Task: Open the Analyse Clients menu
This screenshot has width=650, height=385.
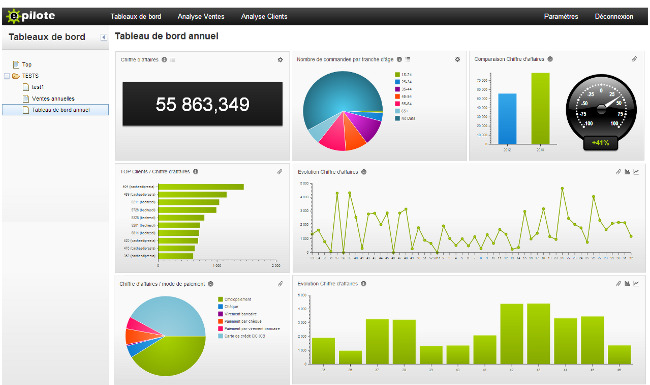Action: pyautogui.click(x=264, y=17)
